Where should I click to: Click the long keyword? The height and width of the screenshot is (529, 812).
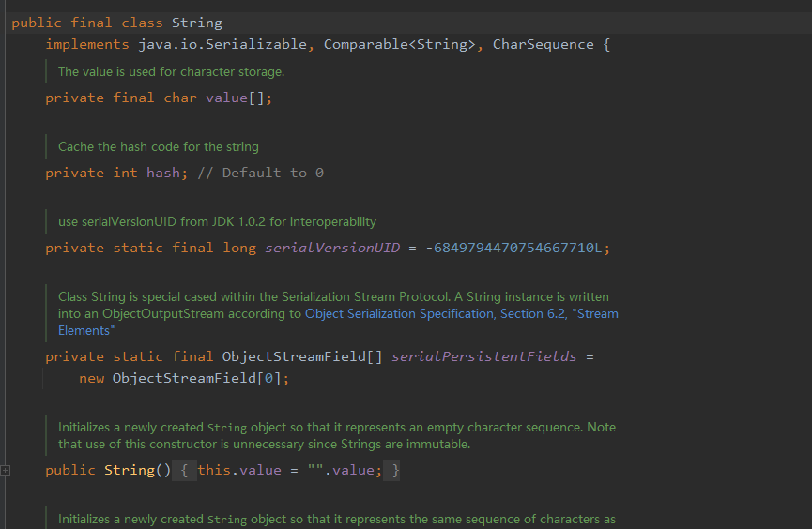click(239, 248)
